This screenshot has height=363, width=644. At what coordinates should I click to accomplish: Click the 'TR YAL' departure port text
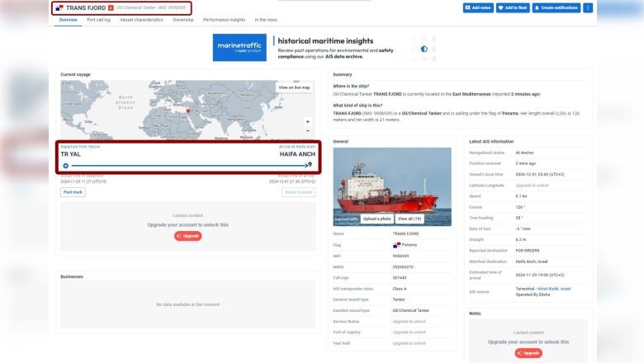[71, 154]
